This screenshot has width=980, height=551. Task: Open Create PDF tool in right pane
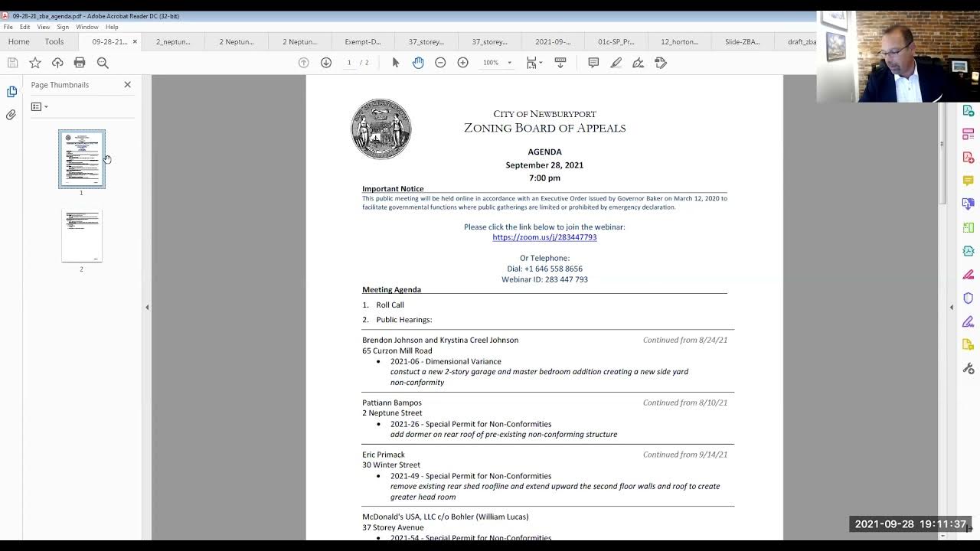969,158
